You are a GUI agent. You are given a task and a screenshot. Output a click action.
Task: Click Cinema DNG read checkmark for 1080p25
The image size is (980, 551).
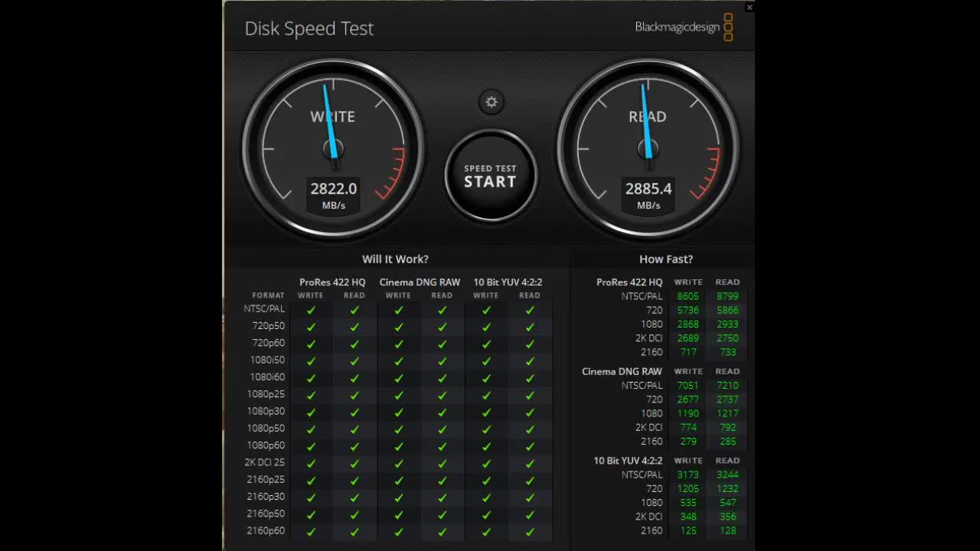442,395
